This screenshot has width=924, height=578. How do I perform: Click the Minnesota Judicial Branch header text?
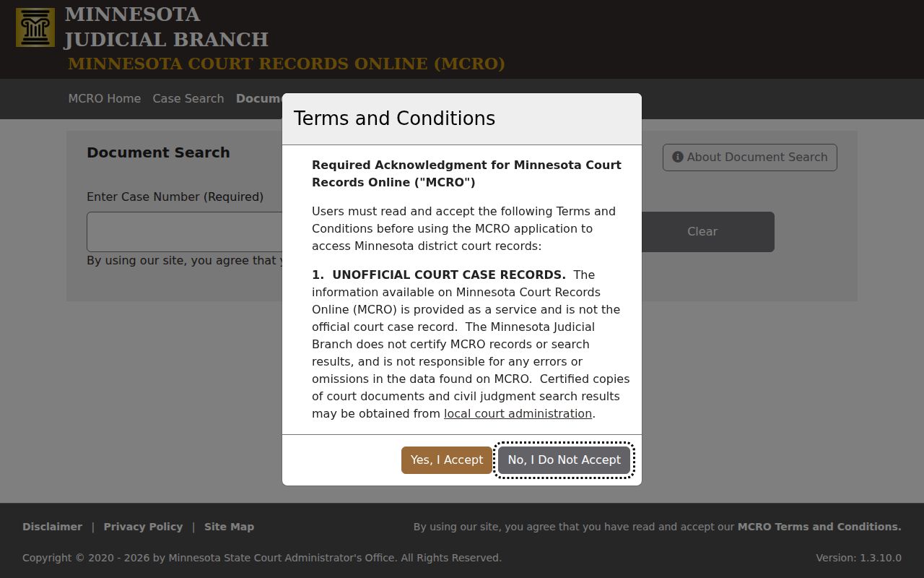(x=166, y=27)
